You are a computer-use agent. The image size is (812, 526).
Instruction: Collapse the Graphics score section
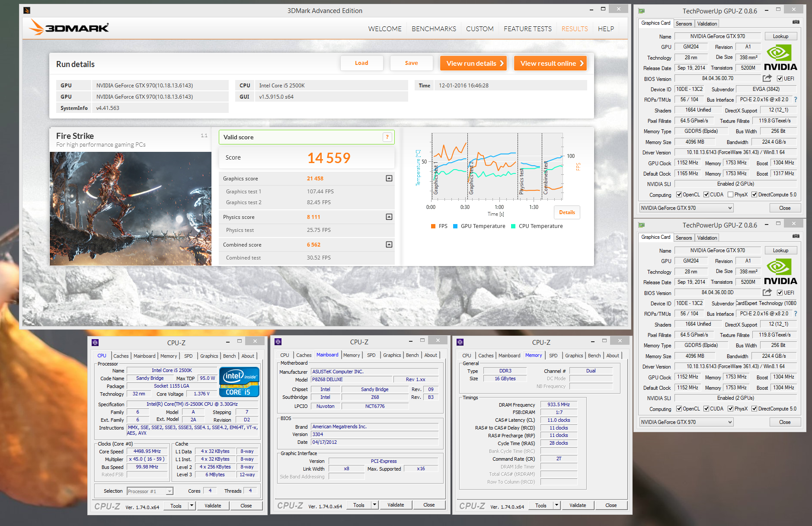(389, 178)
